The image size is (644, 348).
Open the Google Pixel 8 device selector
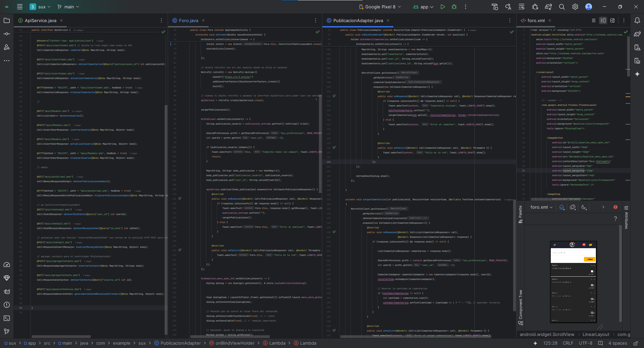coord(380,7)
